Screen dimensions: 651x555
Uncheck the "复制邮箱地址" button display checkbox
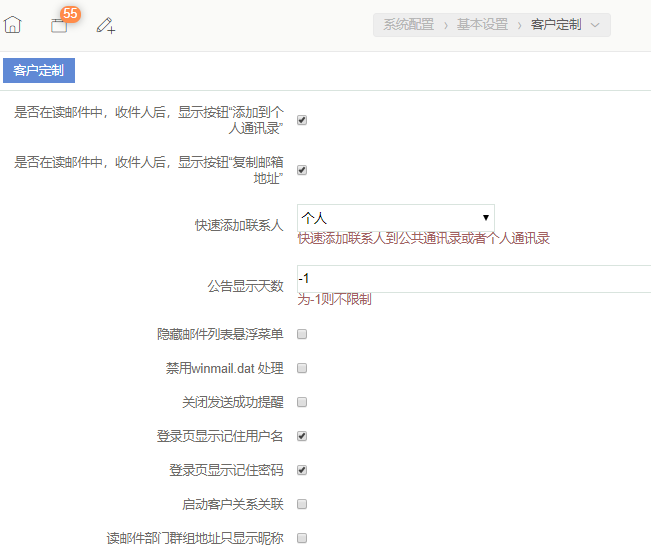(302, 170)
